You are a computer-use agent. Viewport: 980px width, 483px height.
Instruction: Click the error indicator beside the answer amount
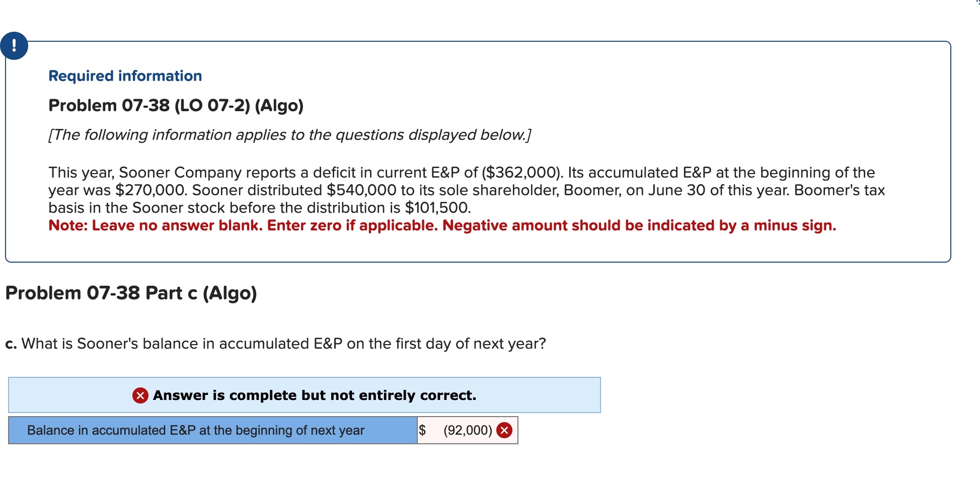coord(505,430)
